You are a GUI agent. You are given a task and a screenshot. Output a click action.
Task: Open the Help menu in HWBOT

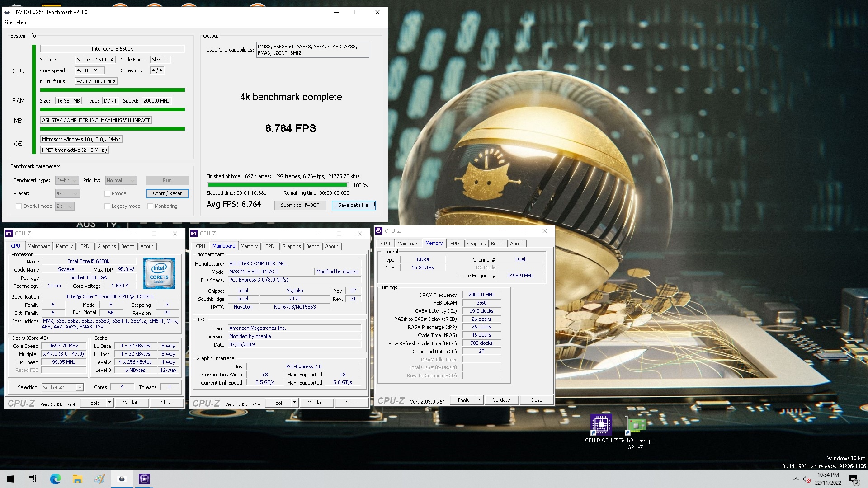click(x=22, y=23)
